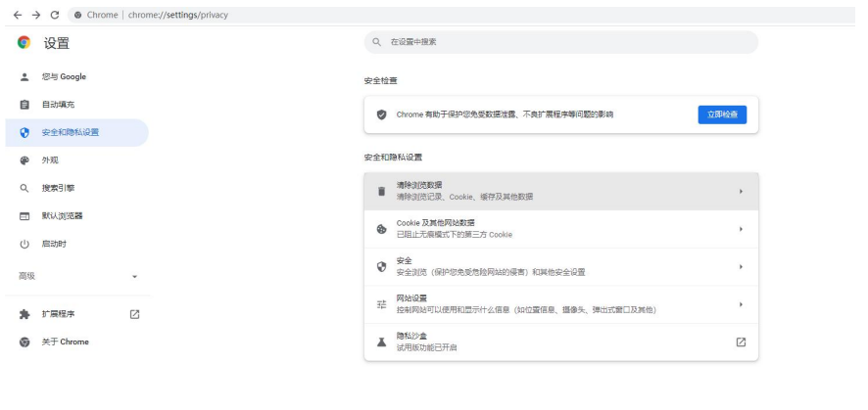This screenshot has height=410, width=868.
Task: Click the 清除浏览数据 row title
Action: [x=418, y=185]
